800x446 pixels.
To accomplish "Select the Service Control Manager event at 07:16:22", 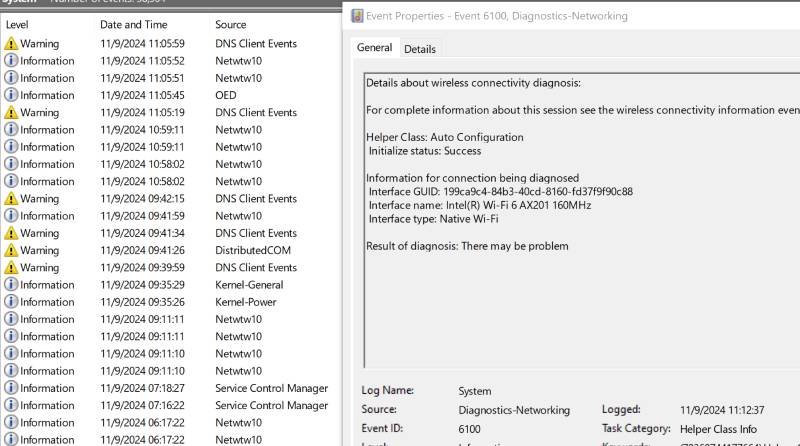I will [x=270, y=405].
